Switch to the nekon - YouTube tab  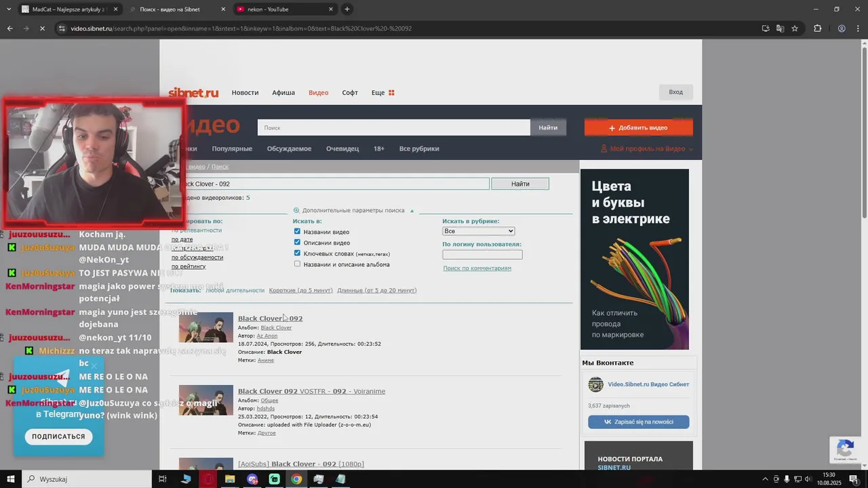pyautogui.click(x=285, y=9)
